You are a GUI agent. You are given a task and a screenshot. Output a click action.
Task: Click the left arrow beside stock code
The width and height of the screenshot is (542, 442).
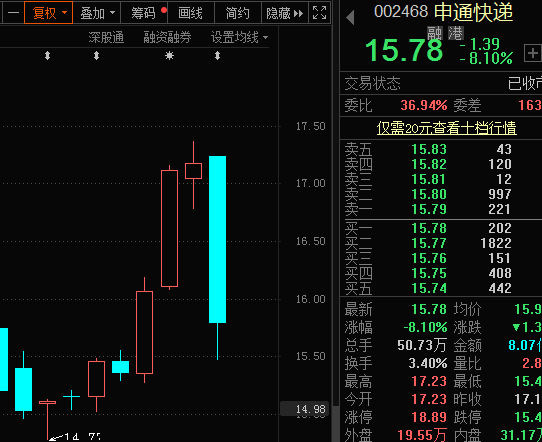[350, 18]
